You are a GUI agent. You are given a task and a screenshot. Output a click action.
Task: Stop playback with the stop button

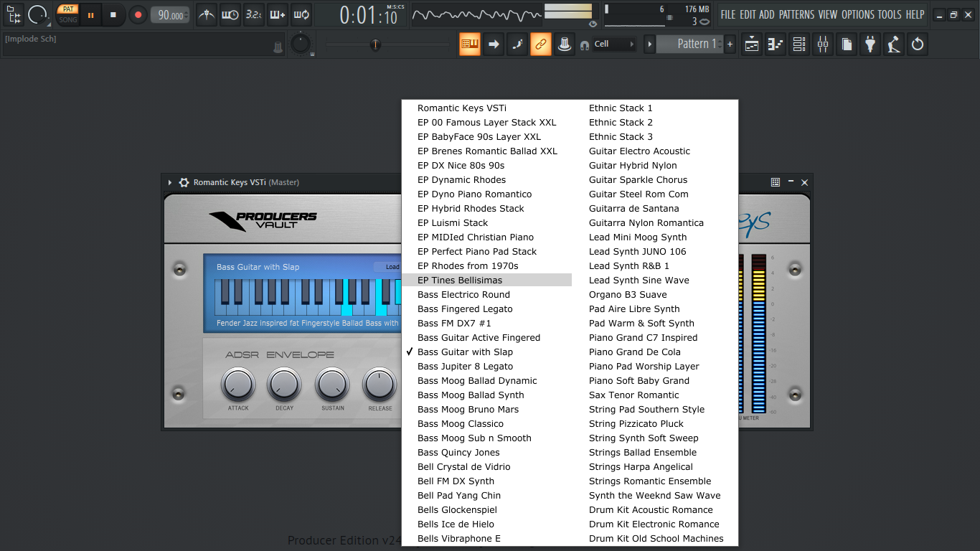point(113,14)
